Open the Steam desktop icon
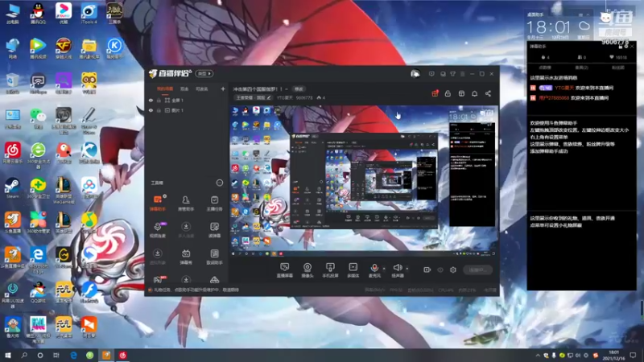 [13, 187]
